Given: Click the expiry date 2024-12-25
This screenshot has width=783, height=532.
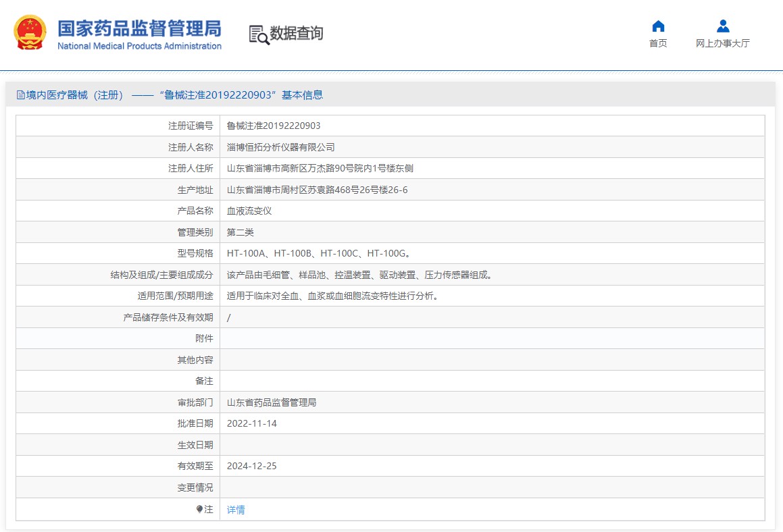Looking at the screenshot, I should tap(252, 466).
